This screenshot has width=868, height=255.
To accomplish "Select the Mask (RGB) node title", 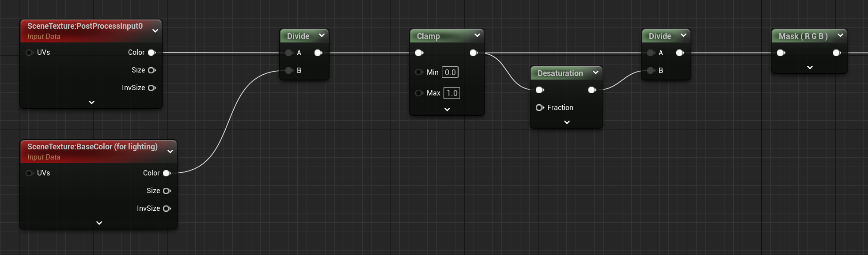I will 803,36.
